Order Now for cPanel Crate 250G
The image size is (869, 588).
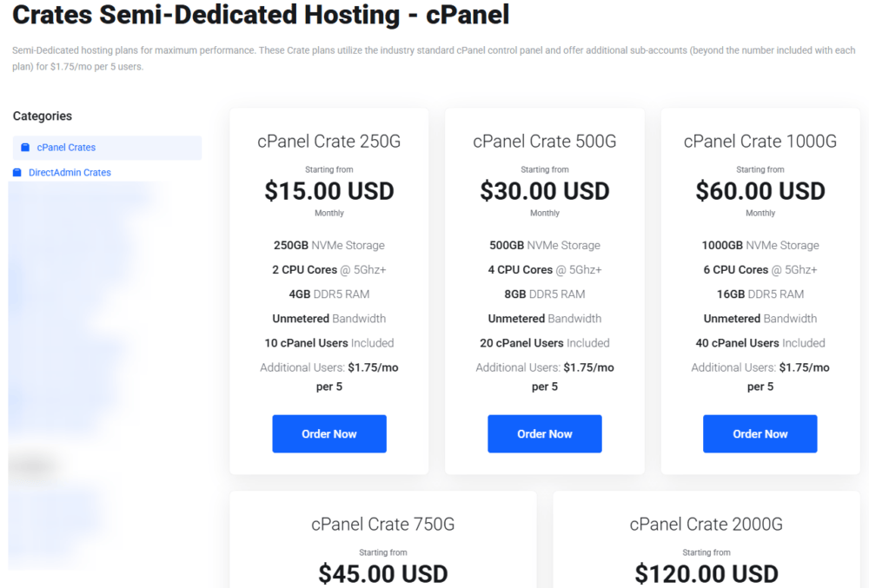pos(328,433)
